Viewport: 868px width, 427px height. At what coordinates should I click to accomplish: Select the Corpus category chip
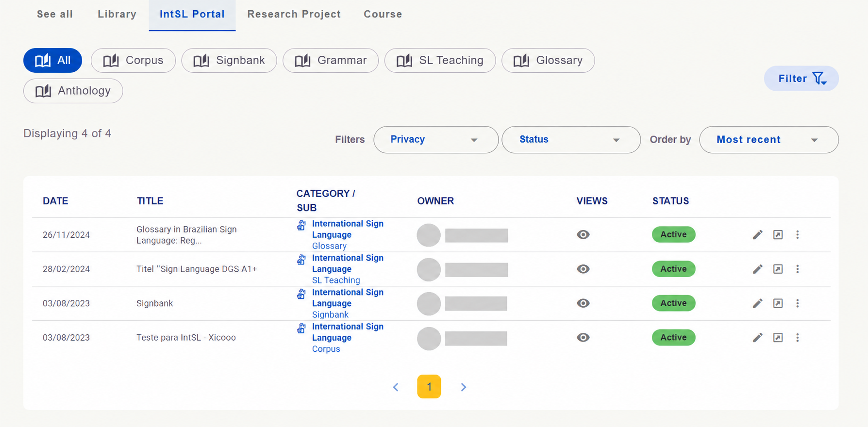[x=133, y=60]
